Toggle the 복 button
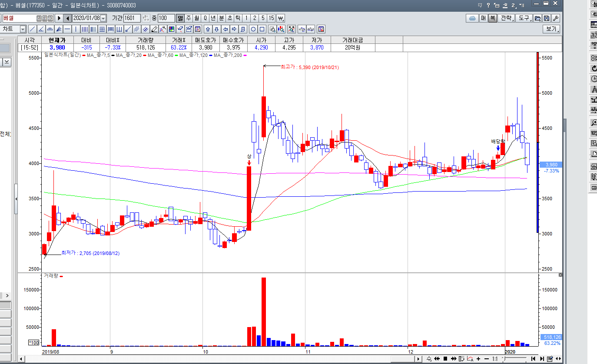The image size is (597, 364). coord(492,18)
